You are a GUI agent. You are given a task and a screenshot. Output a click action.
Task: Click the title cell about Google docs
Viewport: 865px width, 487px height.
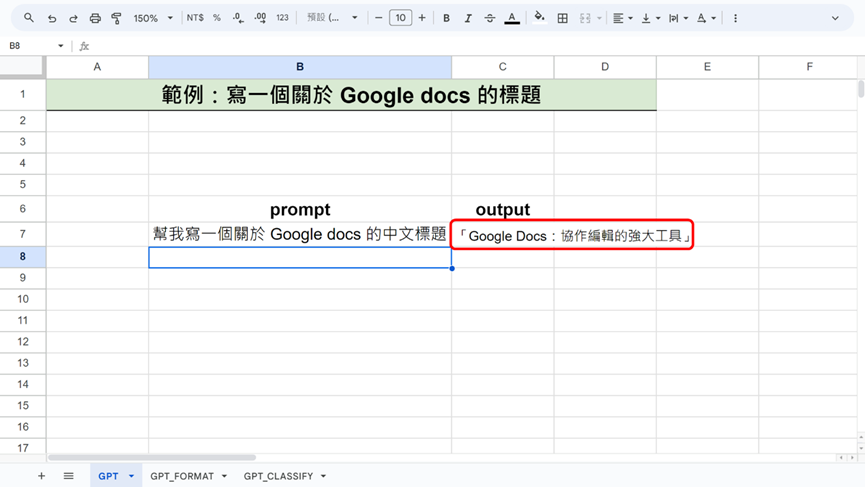(x=351, y=95)
